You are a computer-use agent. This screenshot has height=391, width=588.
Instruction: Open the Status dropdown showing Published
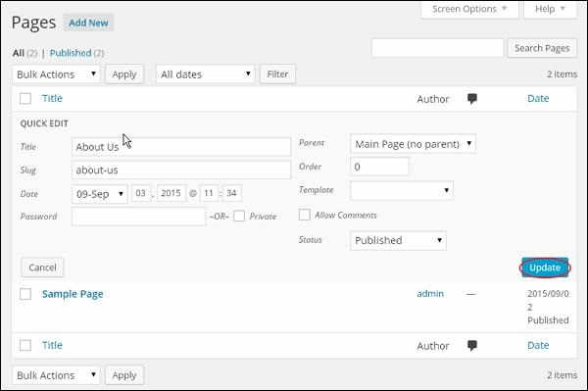(398, 240)
